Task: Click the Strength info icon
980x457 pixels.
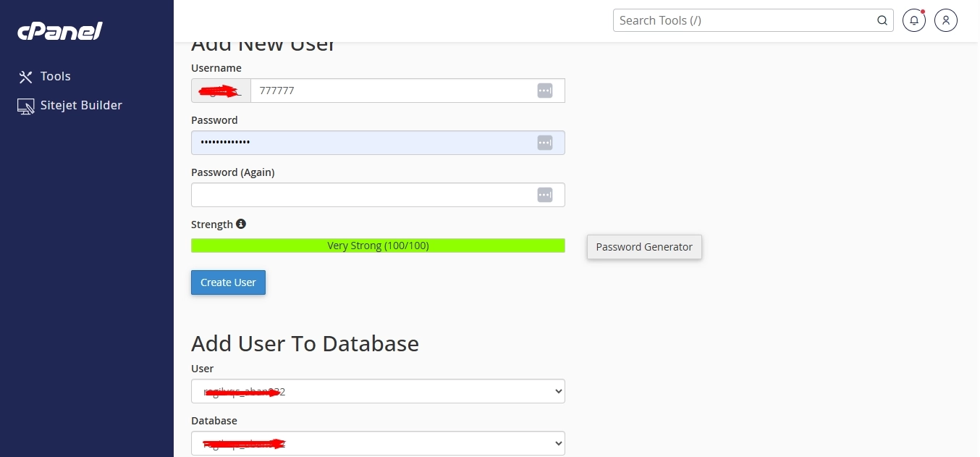Action: coord(241,224)
